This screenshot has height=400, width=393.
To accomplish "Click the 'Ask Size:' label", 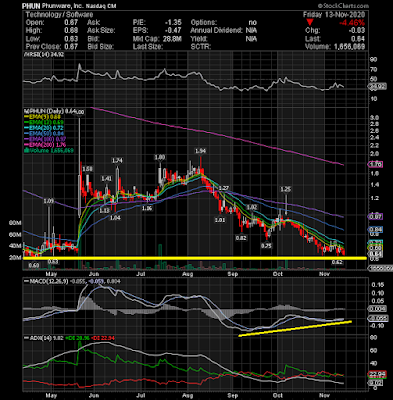I will tap(101, 31).
